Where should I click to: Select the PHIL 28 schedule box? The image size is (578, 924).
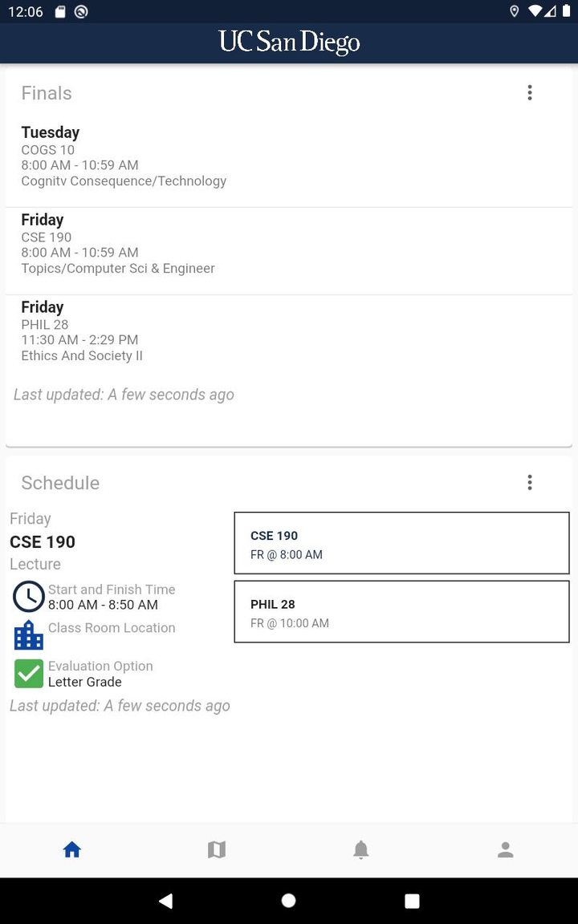pos(401,612)
